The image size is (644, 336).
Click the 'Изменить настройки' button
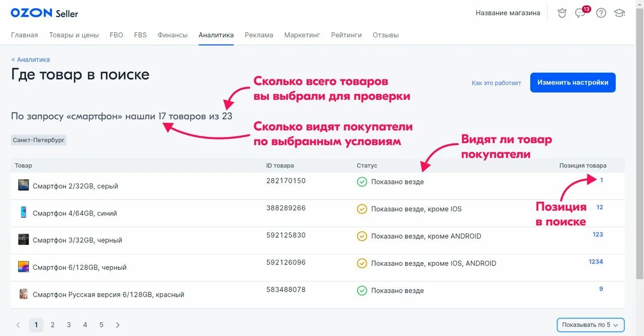click(x=573, y=82)
